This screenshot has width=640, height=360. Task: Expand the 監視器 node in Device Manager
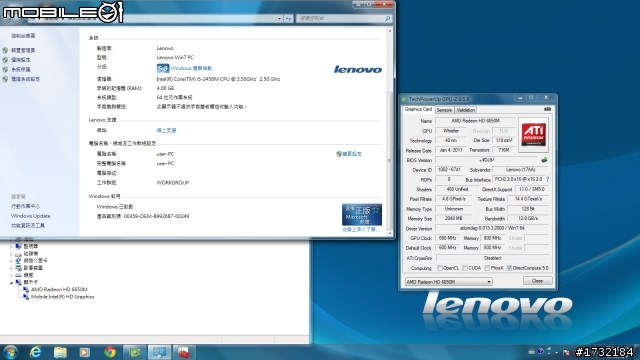(x=11, y=247)
